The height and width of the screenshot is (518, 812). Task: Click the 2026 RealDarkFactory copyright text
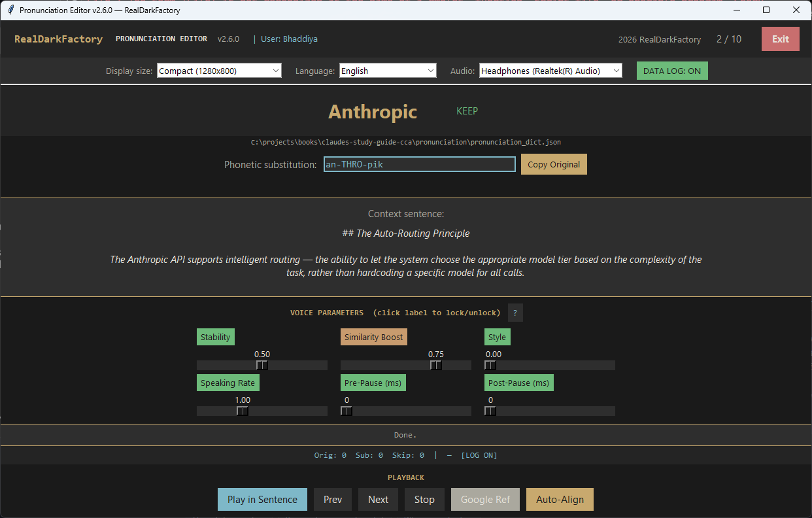[x=660, y=39]
